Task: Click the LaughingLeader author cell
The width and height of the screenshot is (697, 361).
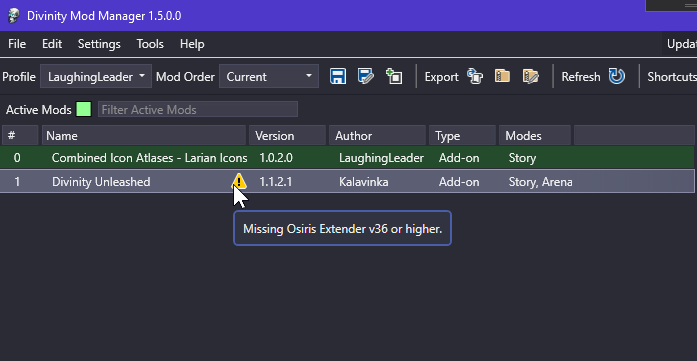Action: 381,158
